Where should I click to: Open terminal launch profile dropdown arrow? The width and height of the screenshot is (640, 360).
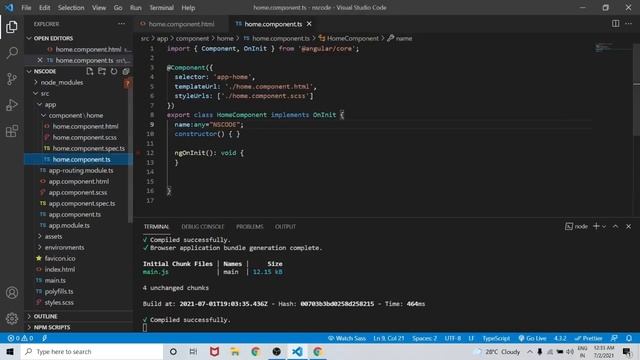click(604, 227)
